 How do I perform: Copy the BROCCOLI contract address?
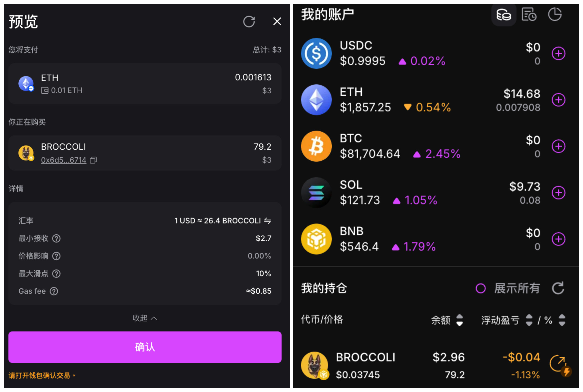(93, 160)
